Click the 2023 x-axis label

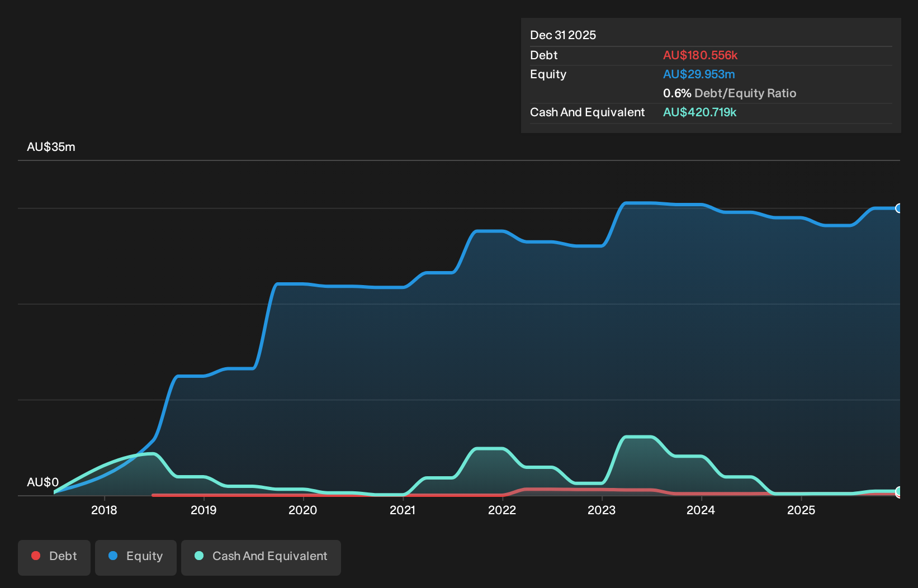click(x=602, y=510)
